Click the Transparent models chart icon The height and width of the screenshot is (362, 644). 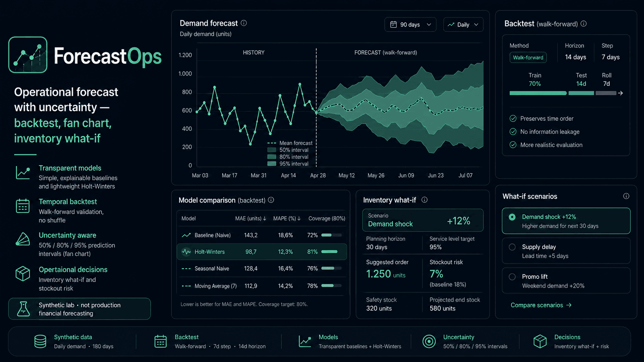(23, 172)
